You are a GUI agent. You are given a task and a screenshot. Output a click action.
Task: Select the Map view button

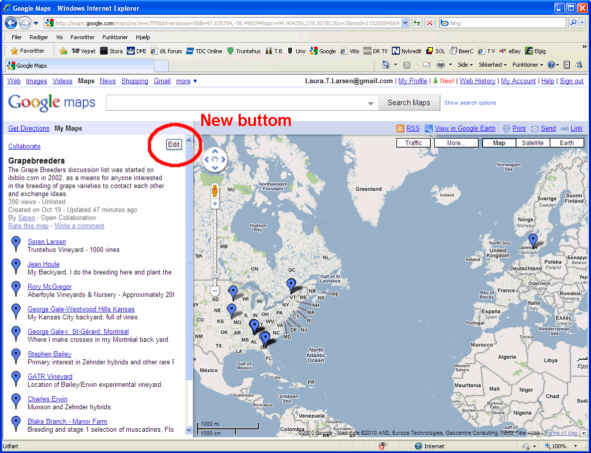(499, 143)
